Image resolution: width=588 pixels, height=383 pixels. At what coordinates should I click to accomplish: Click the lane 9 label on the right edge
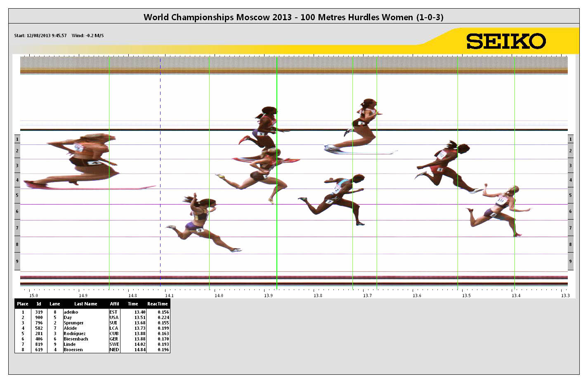pyautogui.click(x=570, y=261)
